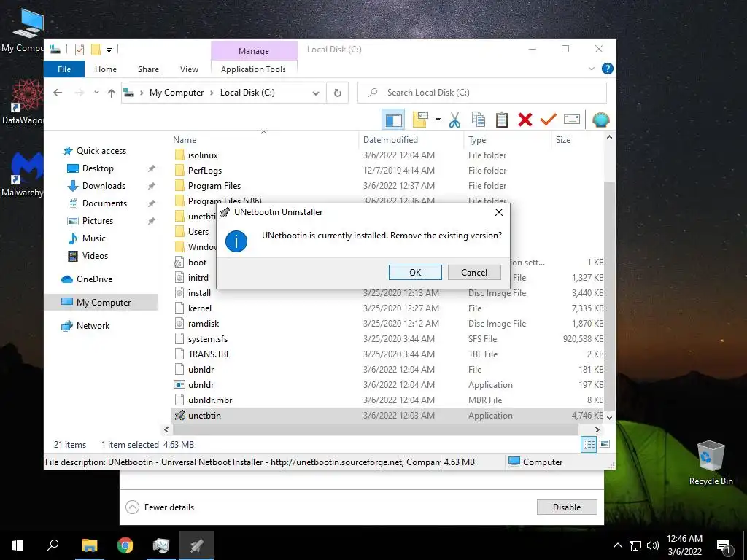Open the File ribbon tab
Viewport: 747px width, 560px height.
(64, 69)
